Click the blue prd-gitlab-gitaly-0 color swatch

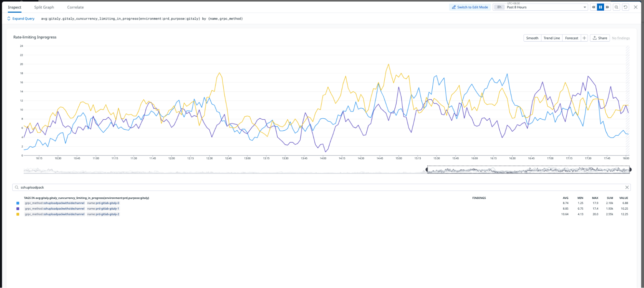point(18,203)
